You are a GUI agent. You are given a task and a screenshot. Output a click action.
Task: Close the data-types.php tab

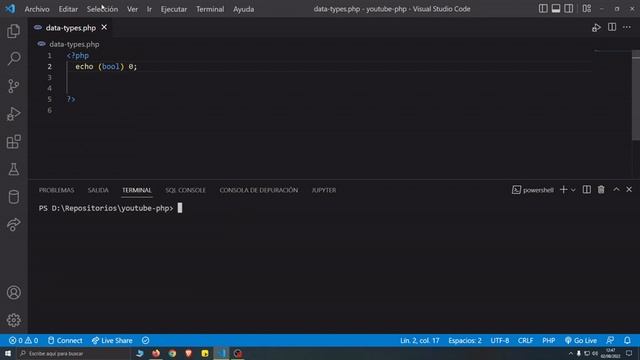click(104, 27)
